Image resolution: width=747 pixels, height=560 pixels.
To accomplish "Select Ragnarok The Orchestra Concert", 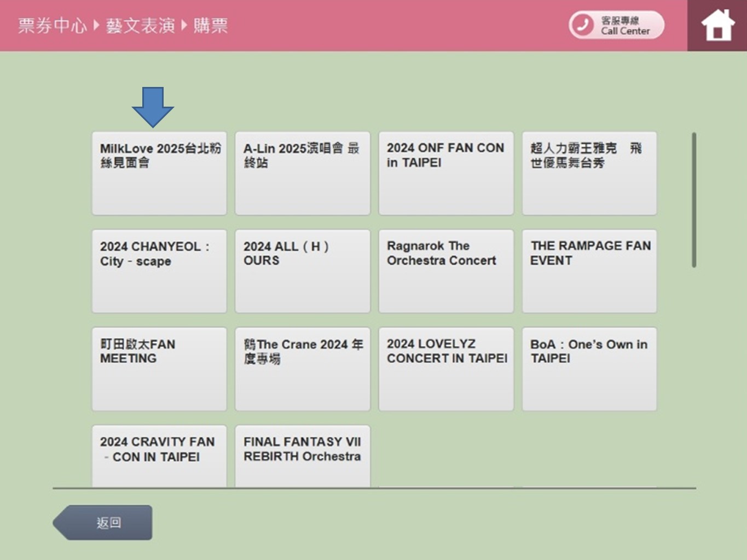I will [x=446, y=271].
